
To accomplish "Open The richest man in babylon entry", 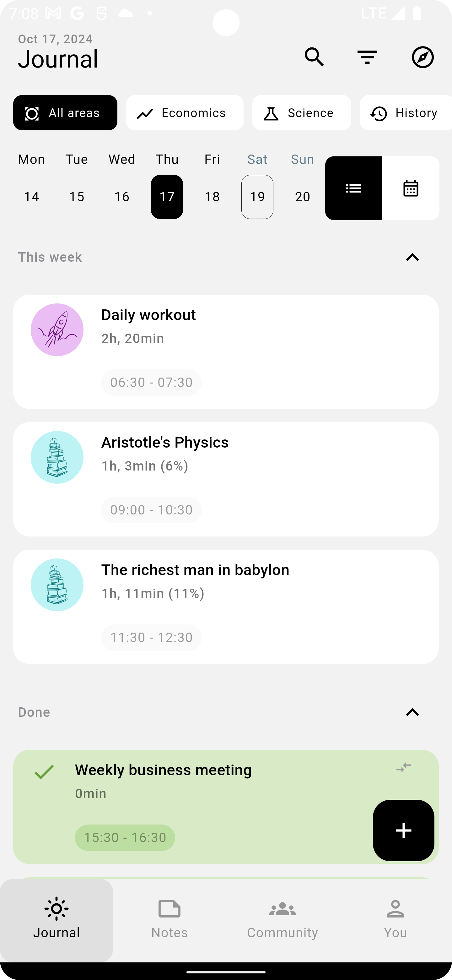I will pyautogui.click(x=226, y=607).
